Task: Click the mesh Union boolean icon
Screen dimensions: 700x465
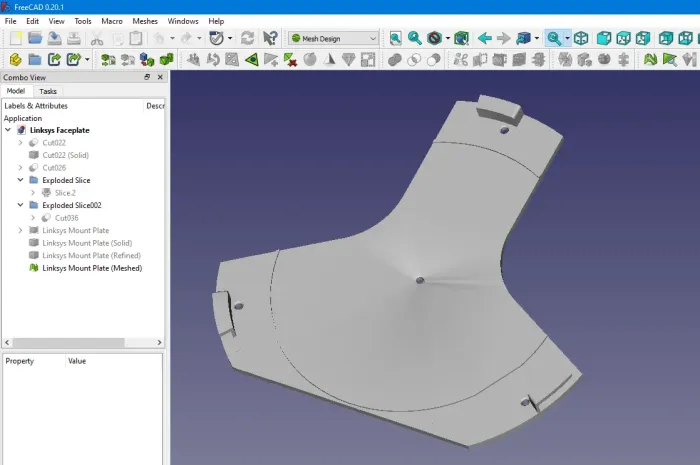Action: pyautogui.click(x=395, y=59)
